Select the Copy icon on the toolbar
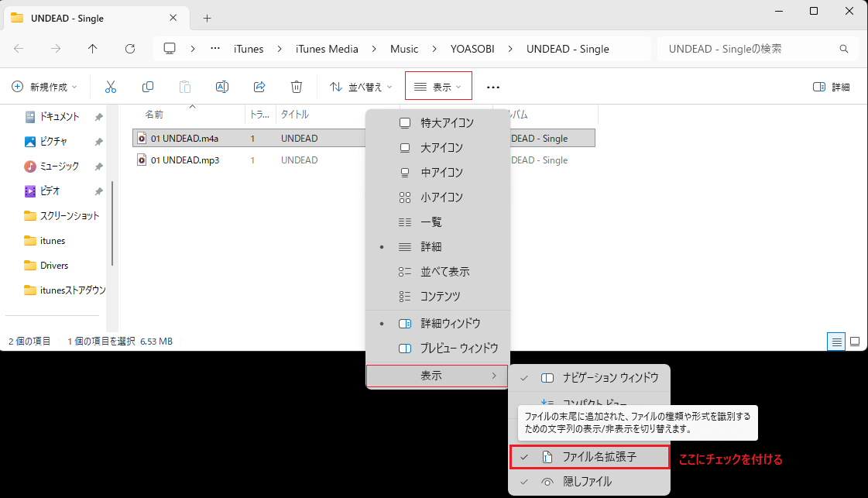This screenshot has width=868, height=498. (148, 86)
